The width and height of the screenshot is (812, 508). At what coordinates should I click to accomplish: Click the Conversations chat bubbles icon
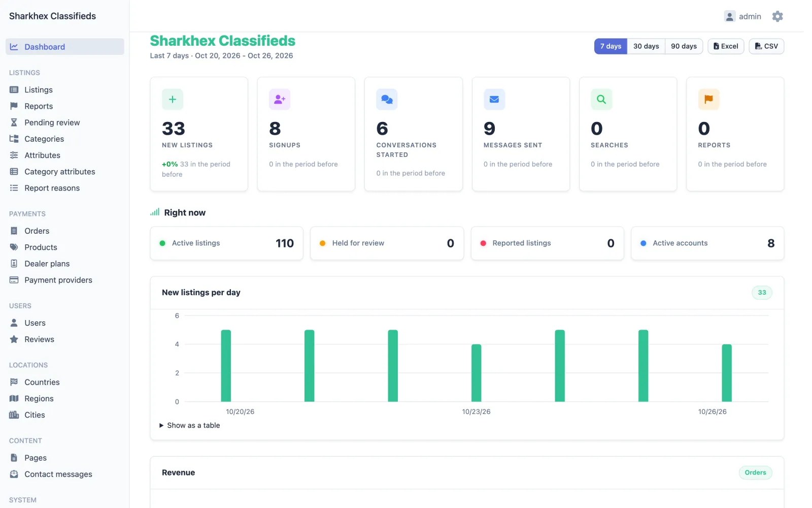(387, 100)
